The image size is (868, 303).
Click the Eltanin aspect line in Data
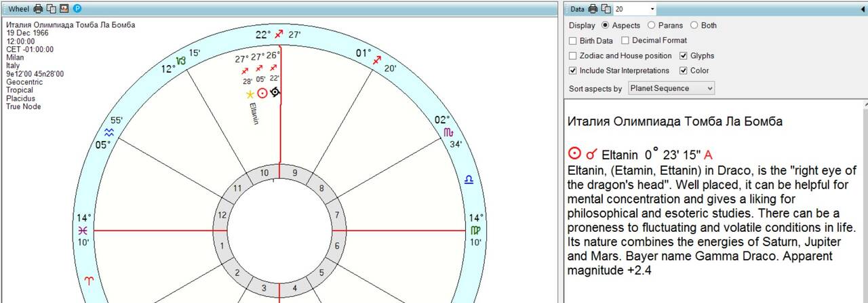(x=639, y=155)
